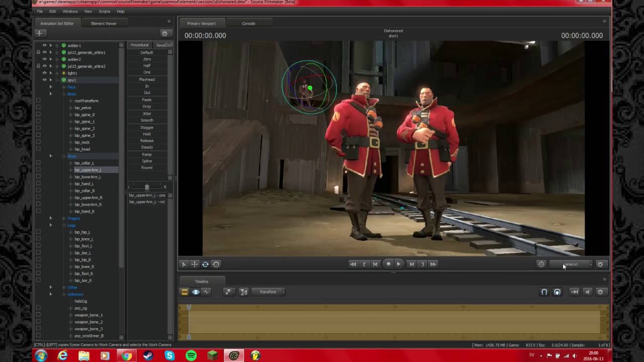644x362 pixels.
Task: Tick the checkbox beside bip_hand_R
Action: (x=38, y=211)
